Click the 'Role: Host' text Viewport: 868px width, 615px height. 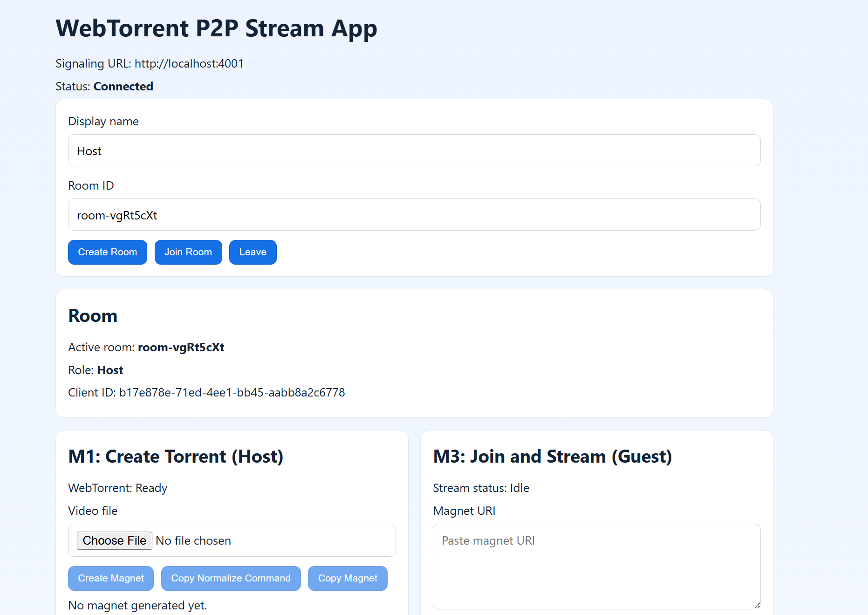pyautogui.click(x=96, y=370)
